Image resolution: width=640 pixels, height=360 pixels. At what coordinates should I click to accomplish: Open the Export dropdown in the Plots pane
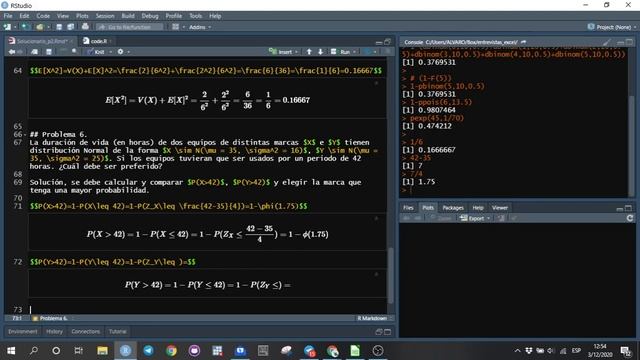tap(475, 218)
